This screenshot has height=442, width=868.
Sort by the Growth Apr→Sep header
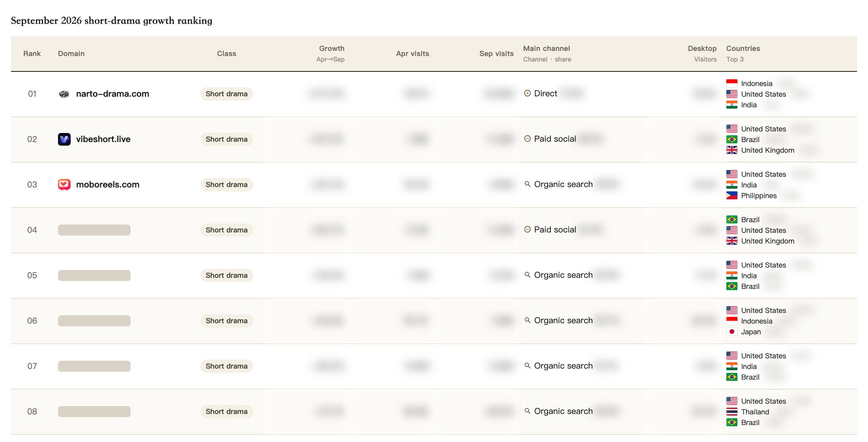(x=331, y=54)
